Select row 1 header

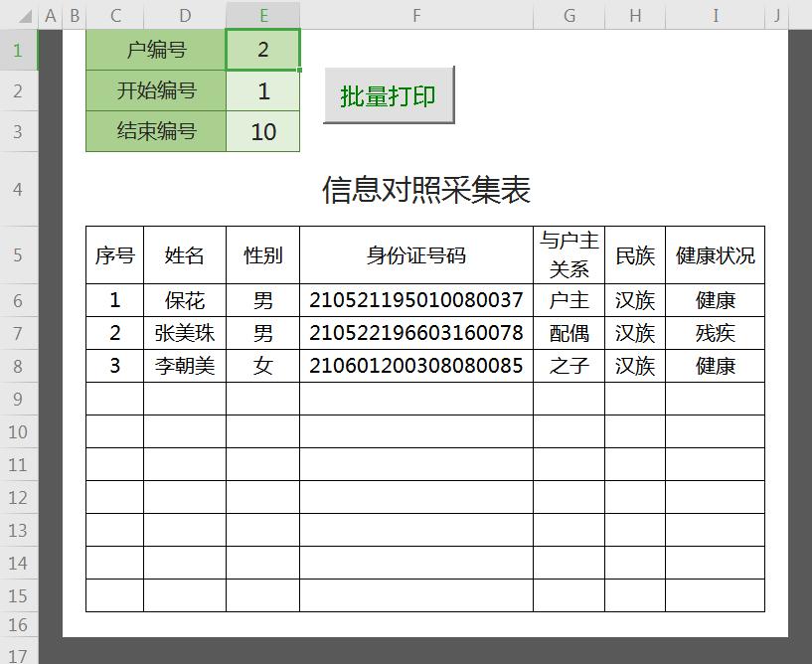19,50
